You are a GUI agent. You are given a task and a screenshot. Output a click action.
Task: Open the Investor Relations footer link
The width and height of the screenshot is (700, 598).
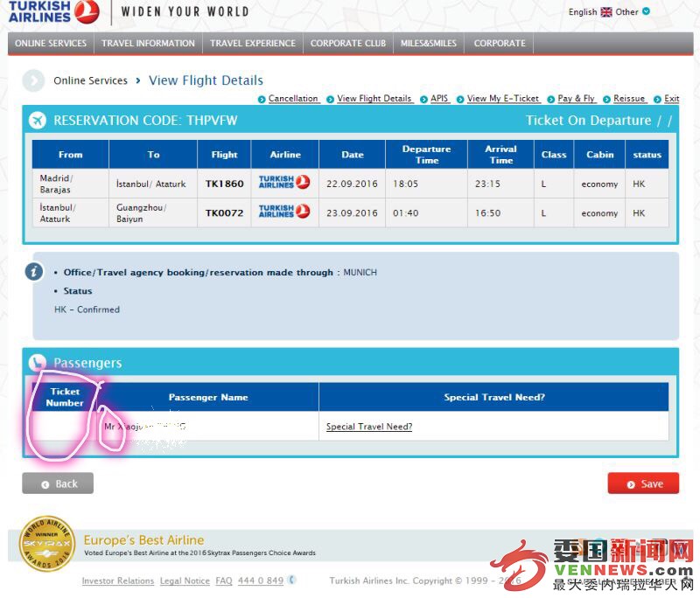pos(118,581)
